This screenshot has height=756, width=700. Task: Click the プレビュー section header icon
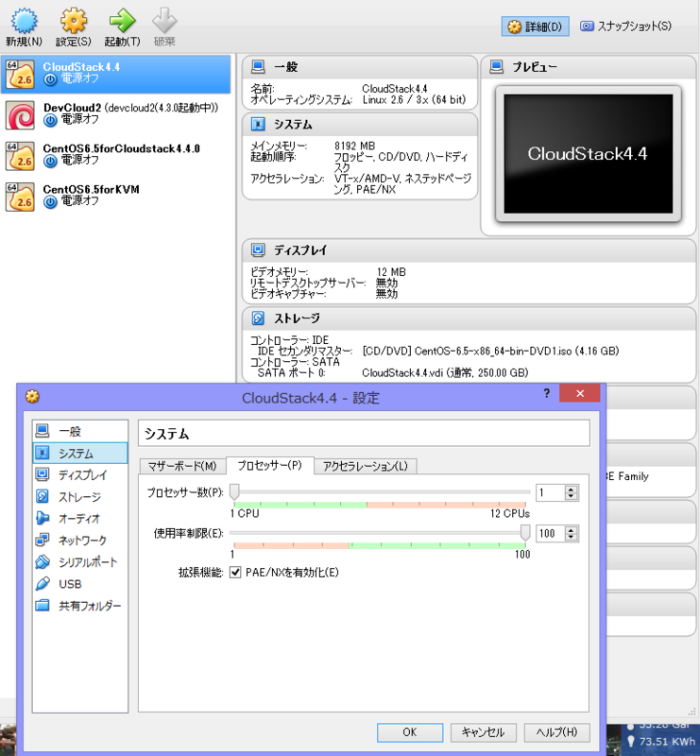pos(496,66)
